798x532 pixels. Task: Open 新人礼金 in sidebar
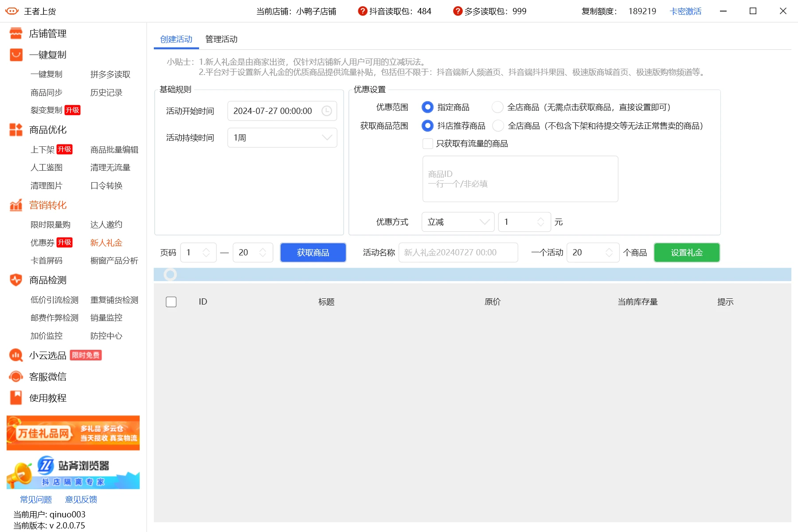tap(106, 243)
